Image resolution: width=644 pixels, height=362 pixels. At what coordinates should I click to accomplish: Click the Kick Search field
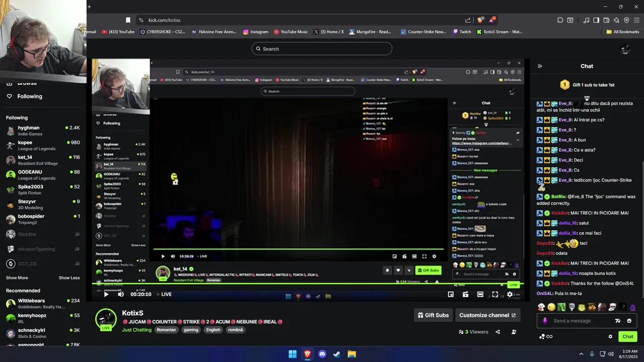(322, 49)
